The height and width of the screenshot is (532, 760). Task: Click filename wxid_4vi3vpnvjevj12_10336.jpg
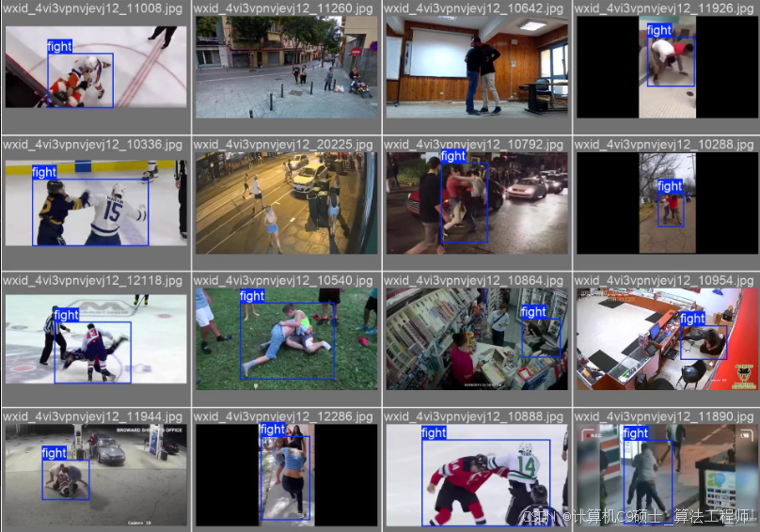[x=92, y=145]
